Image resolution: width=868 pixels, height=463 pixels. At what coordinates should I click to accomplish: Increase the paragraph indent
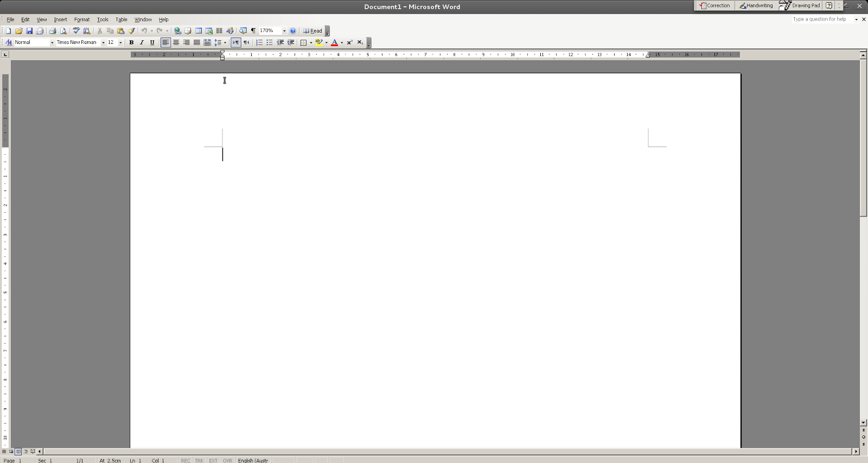[291, 42]
